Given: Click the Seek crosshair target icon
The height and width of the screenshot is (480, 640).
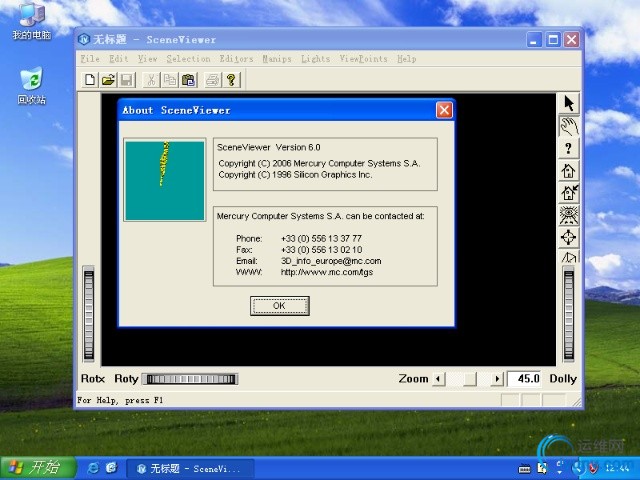Looking at the screenshot, I should pyautogui.click(x=569, y=237).
